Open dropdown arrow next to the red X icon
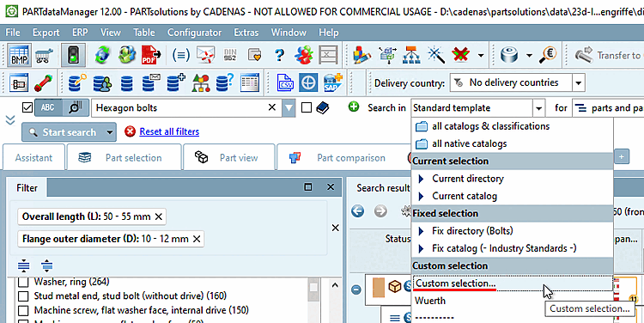644x323 pixels. pyautogui.click(x=481, y=56)
